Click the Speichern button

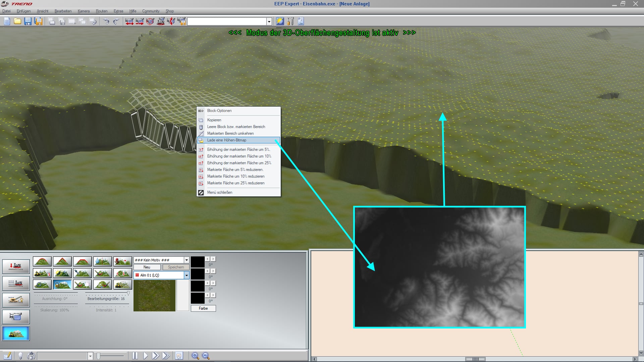point(176,267)
